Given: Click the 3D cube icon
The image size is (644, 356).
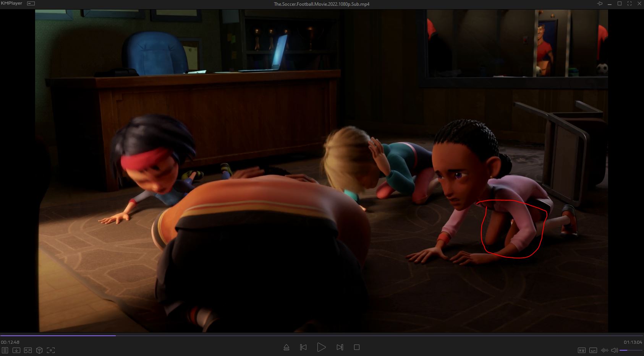Looking at the screenshot, I should point(39,350).
